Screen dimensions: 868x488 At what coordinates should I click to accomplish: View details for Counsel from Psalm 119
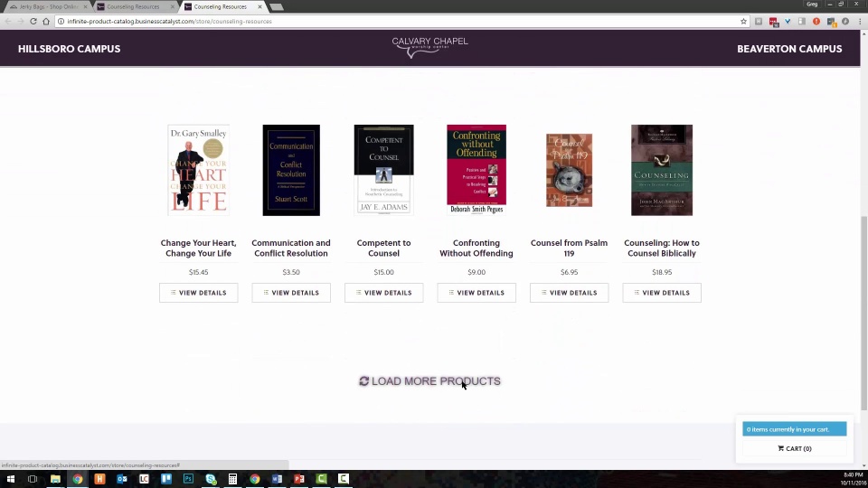point(569,293)
